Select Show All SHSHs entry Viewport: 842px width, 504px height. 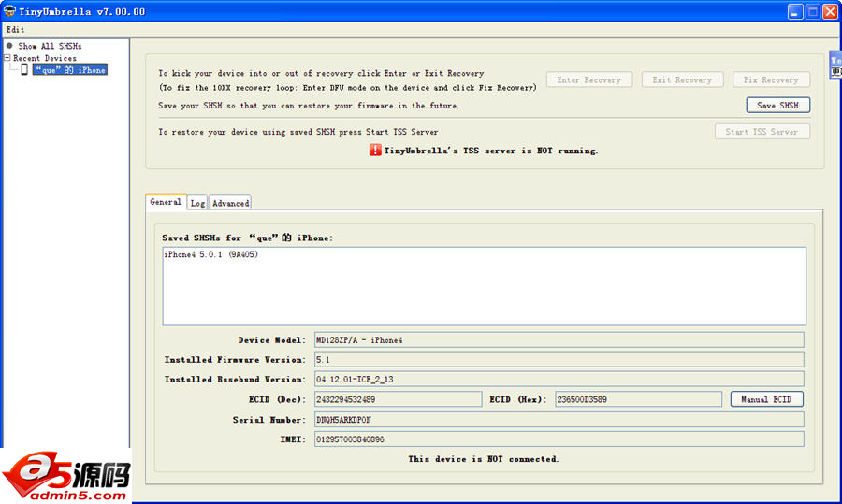click(50, 46)
